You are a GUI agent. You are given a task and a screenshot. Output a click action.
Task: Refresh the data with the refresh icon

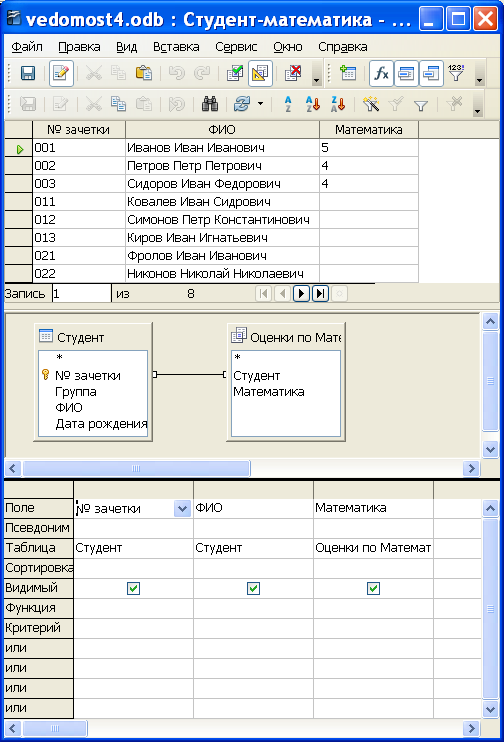click(242, 104)
